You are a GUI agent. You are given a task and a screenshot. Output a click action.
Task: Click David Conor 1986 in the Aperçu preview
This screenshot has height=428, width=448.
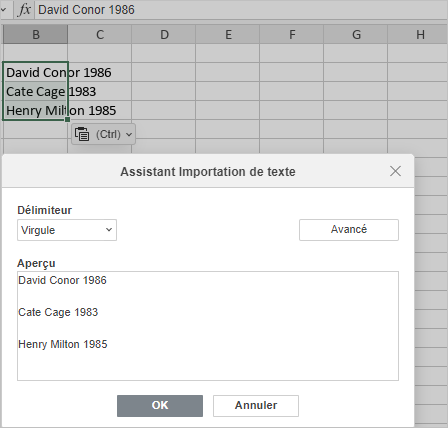coord(62,280)
